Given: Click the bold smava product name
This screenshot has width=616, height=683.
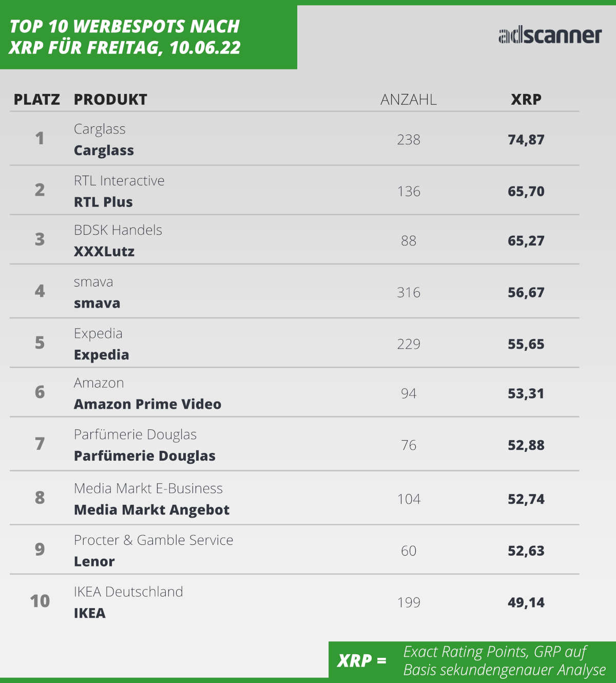Looking at the screenshot, I should click(97, 303).
